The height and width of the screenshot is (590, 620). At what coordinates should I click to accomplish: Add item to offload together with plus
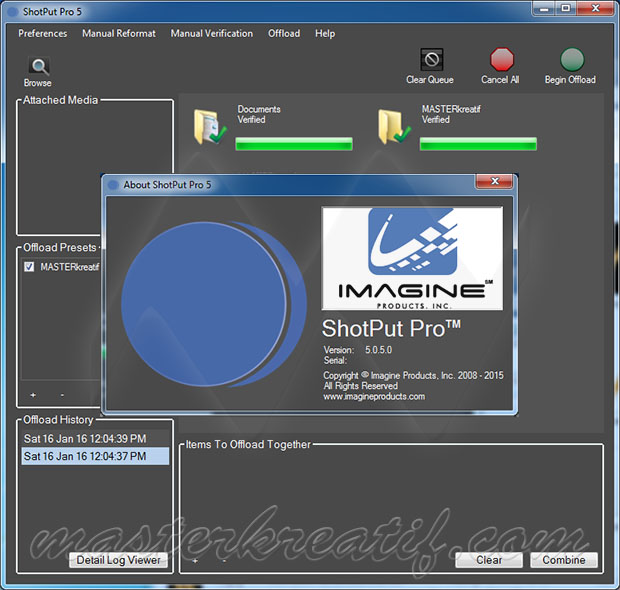coord(195,561)
